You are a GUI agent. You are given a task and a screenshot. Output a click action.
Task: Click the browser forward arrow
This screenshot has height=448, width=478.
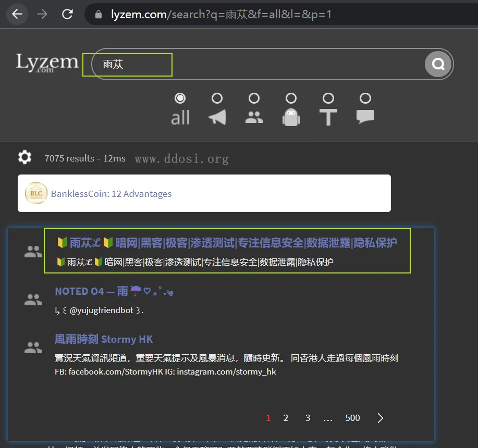tap(42, 14)
